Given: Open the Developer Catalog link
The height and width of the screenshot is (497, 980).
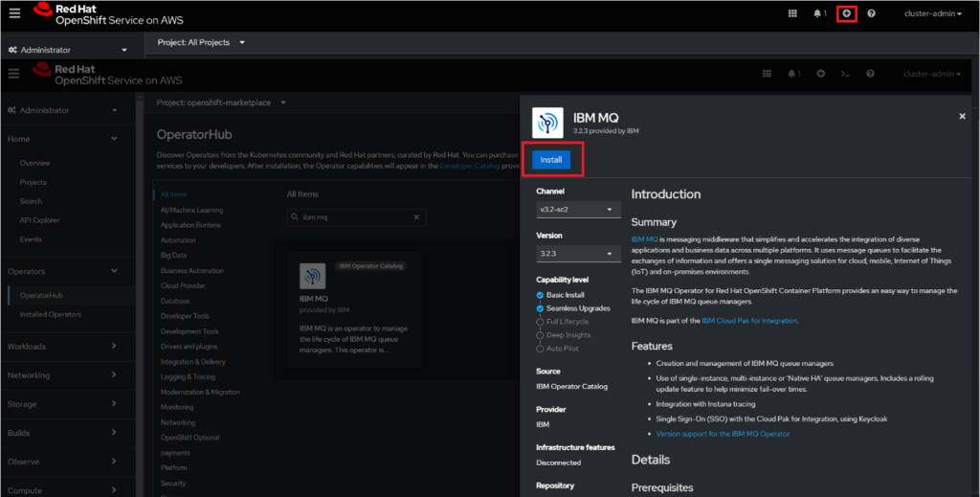Looking at the screenshot, I should 470,166.
